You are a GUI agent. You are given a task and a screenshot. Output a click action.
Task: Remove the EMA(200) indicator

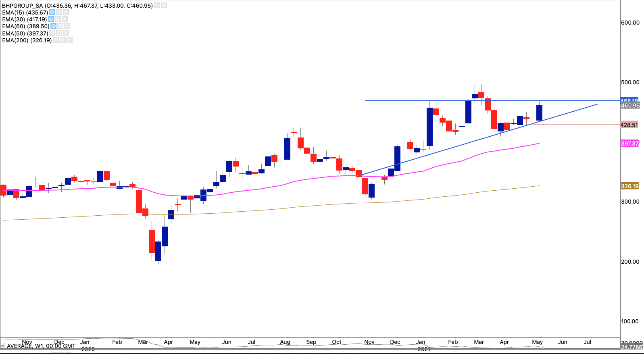69,40
